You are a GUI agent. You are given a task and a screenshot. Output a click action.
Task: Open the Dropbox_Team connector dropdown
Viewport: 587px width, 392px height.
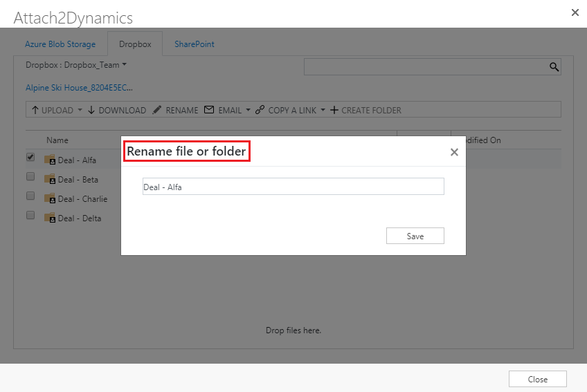(x=125, y=65)
